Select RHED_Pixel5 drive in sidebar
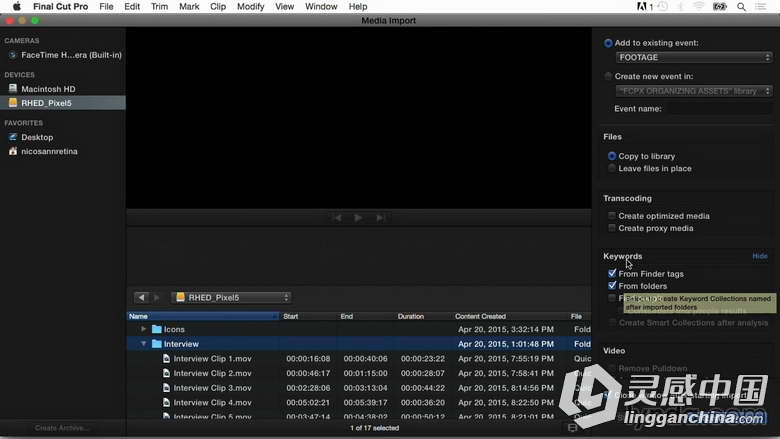Screen dimensions: 780x439 (63, 103)
